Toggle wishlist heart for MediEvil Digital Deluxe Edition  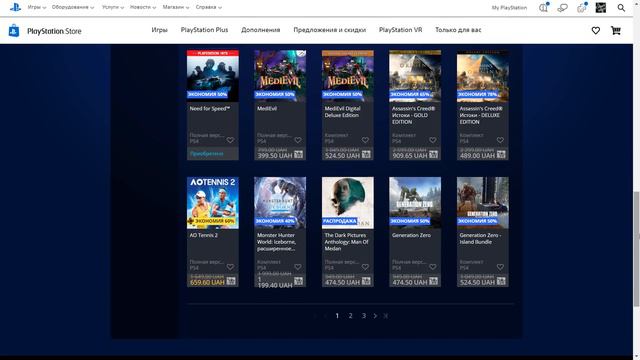coord(365,140)
